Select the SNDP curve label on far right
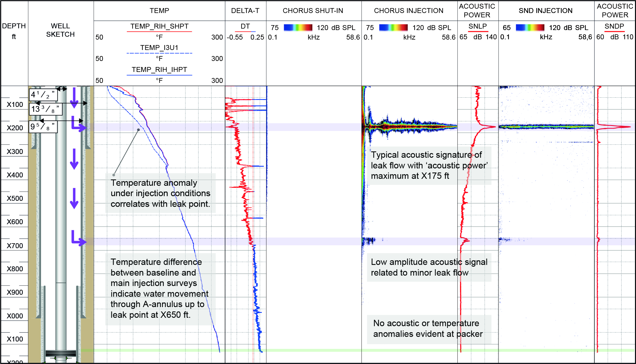This screenshot has width=636, height=364. pos(614,26)
